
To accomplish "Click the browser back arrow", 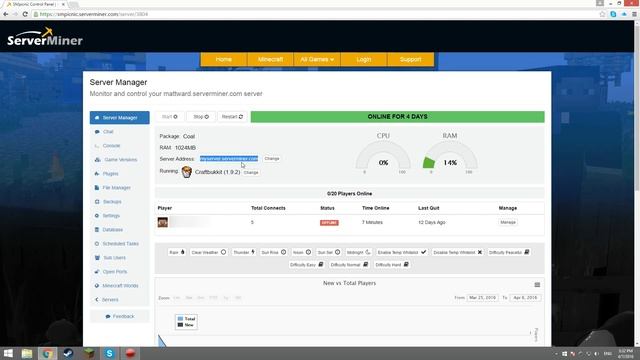I will 6,14.
